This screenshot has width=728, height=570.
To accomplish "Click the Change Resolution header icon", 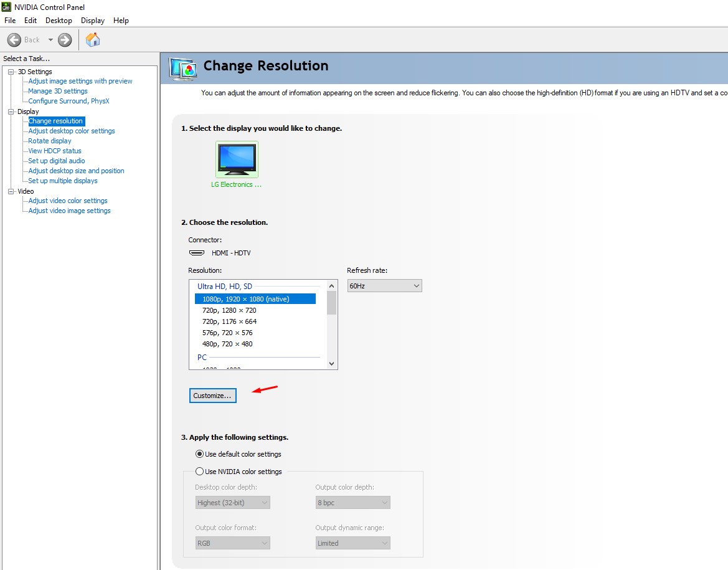I will [x=183, y=69].
